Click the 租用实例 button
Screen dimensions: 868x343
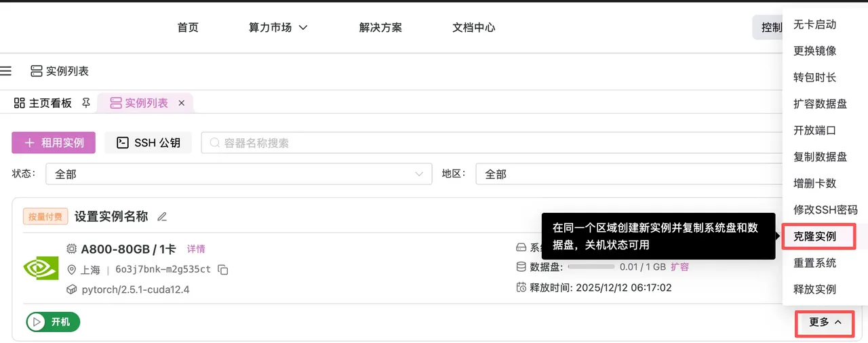[x=54, y=142]
